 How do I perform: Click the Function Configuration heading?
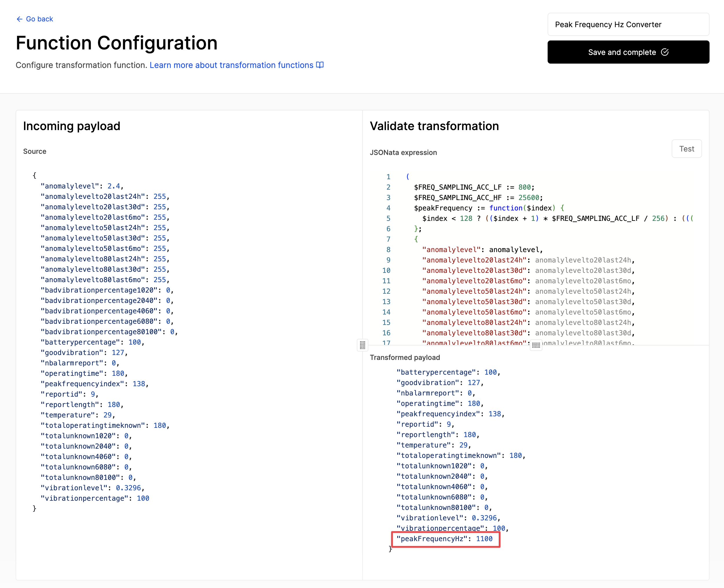(116, 43)
